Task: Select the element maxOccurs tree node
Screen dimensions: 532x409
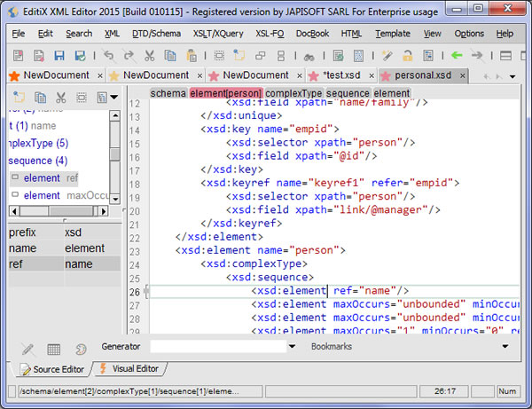Action: coord(60,195)
